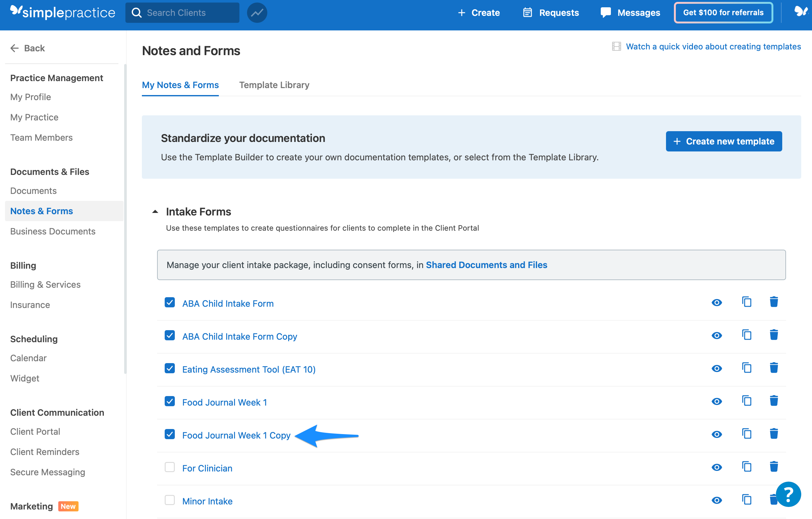Click the SimplePractice logo
812x519 pixels.
[63, 12]
